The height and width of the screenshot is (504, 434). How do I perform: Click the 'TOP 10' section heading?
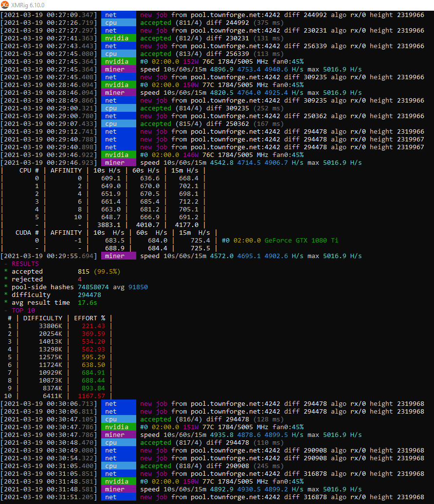[x=23, y=311]
